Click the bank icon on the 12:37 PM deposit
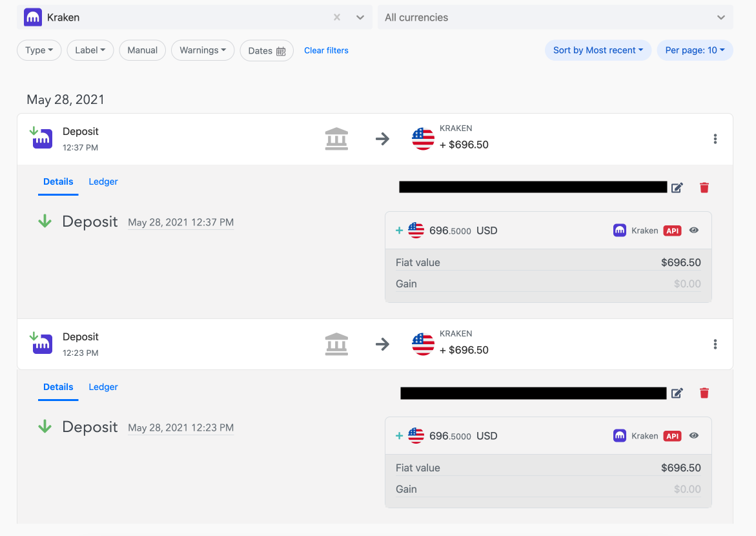The height and width of the screenshot is (536, 756). [336, 139]
